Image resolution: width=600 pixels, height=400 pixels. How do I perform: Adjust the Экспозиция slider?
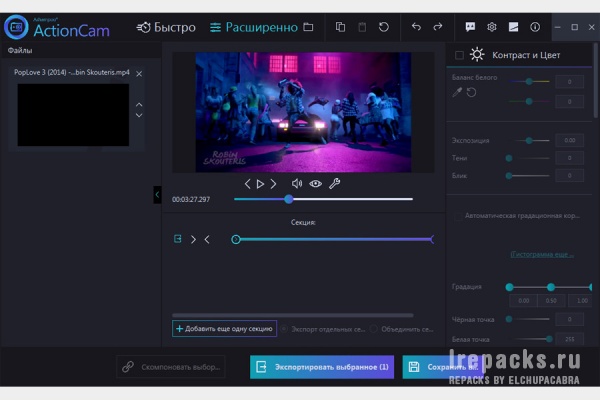(529, 140)
